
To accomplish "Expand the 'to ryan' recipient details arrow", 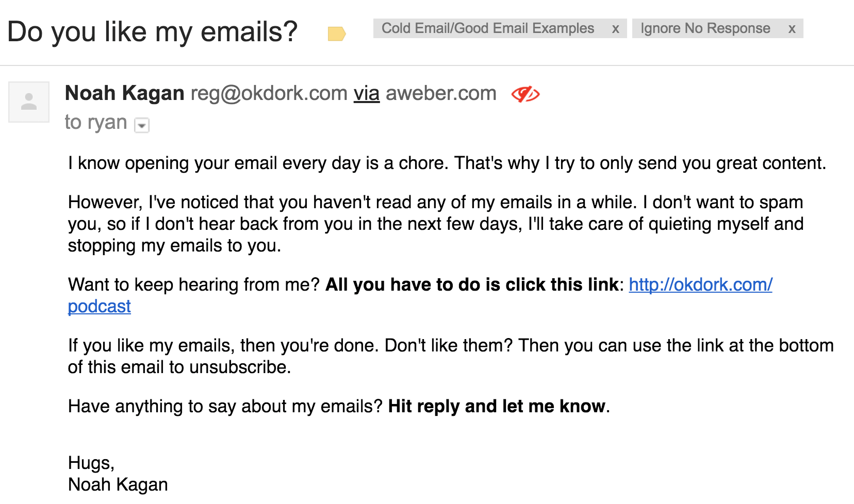I will point(142,125).
